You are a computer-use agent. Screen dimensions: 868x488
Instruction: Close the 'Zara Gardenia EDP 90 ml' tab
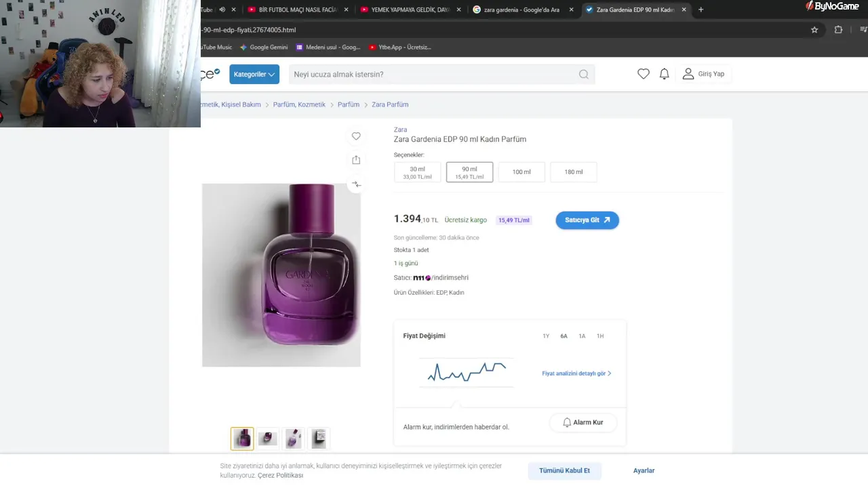[x=684, y=9]
